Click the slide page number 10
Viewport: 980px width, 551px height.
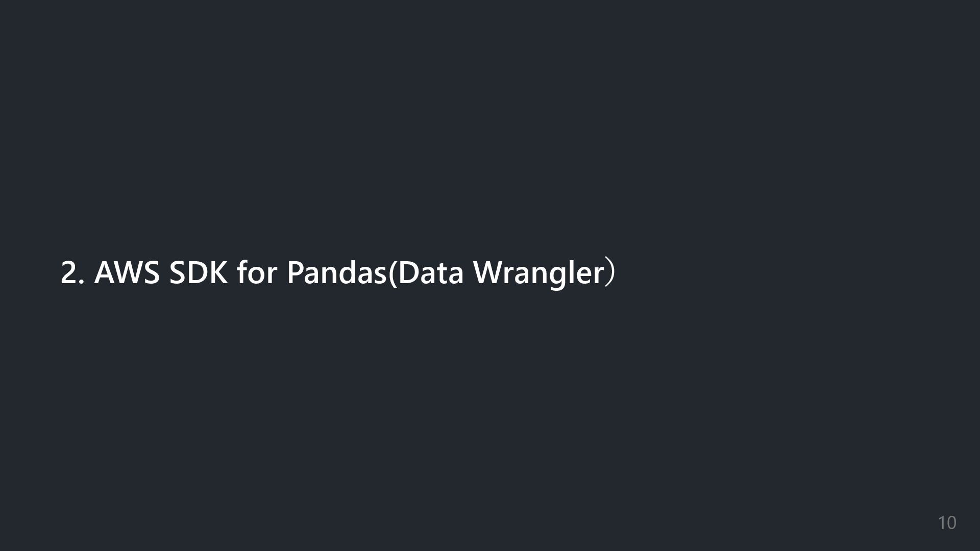pos(947,523)
